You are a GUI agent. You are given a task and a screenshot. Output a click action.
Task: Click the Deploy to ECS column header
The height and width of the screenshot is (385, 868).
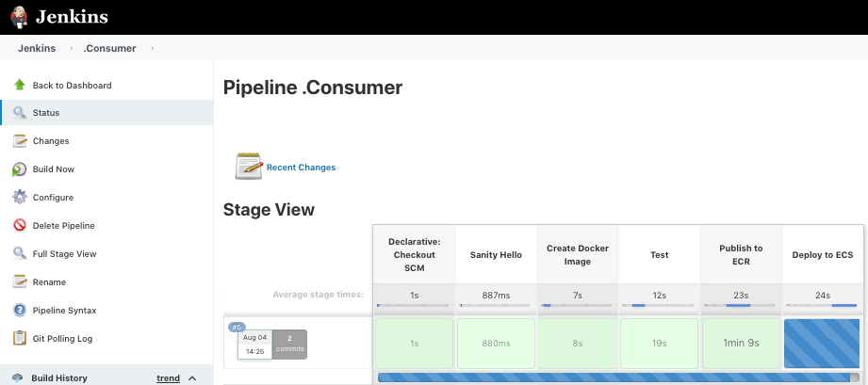[x=822, y=254]
